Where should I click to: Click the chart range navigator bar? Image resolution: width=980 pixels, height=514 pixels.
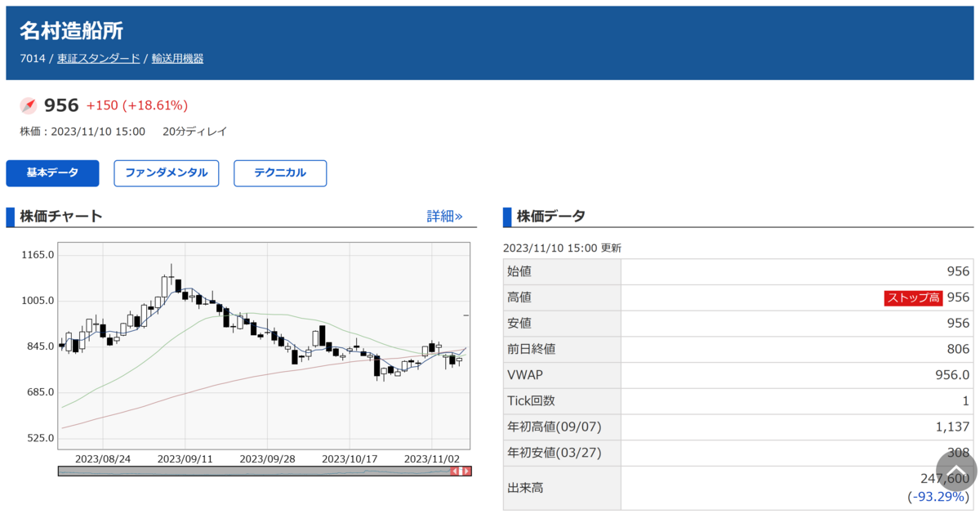pos(265,471)
